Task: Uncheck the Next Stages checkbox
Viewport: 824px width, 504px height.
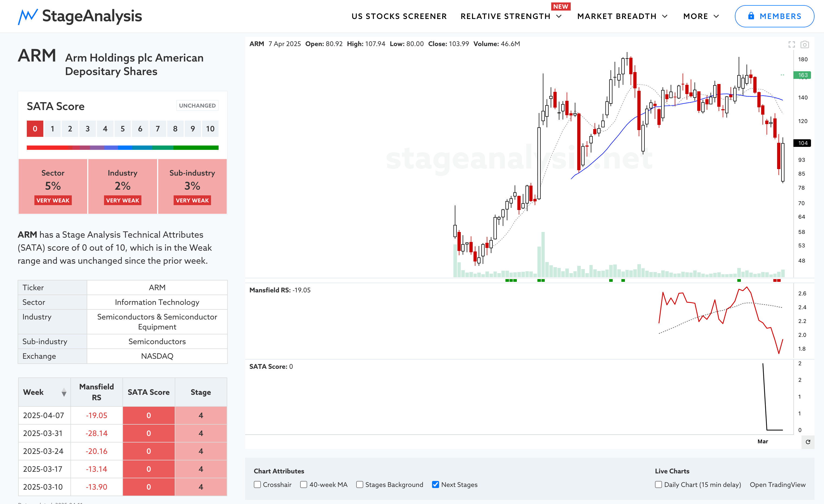Action: click(435, 484)
